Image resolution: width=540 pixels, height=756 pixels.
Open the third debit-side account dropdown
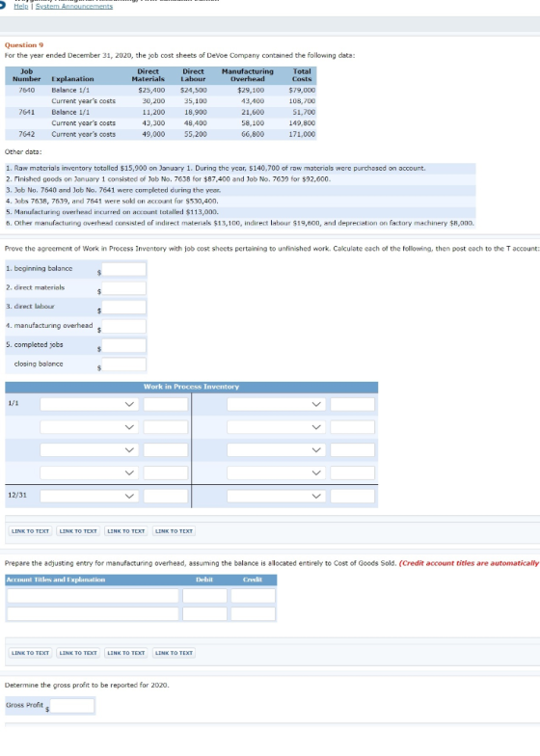89,449
